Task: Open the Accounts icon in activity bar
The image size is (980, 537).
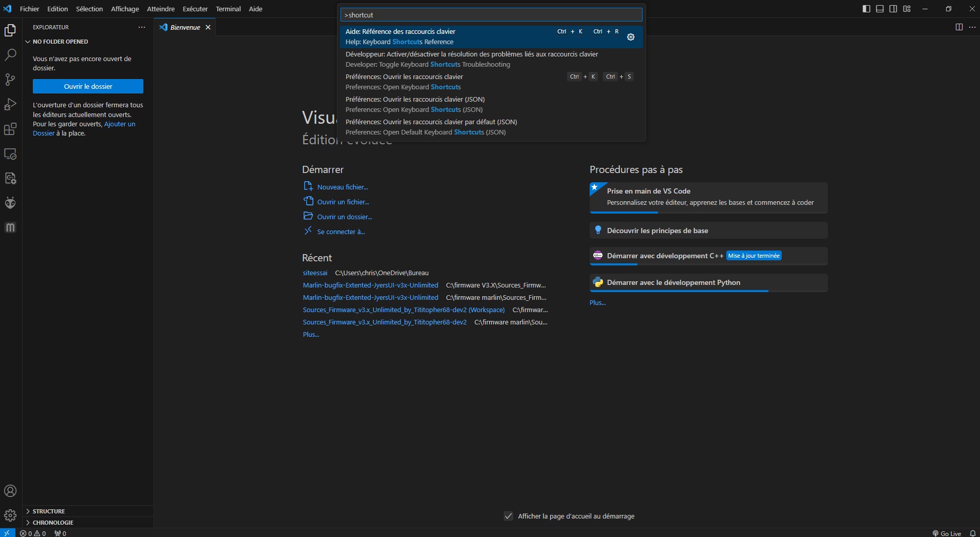Action: tap(10, 491)
